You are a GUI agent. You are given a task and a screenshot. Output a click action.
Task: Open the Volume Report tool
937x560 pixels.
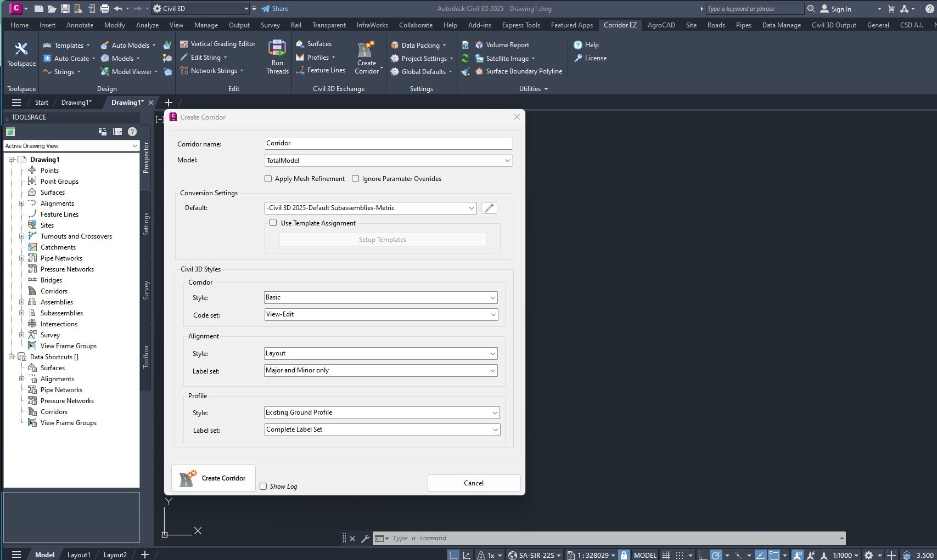(502, 45)
